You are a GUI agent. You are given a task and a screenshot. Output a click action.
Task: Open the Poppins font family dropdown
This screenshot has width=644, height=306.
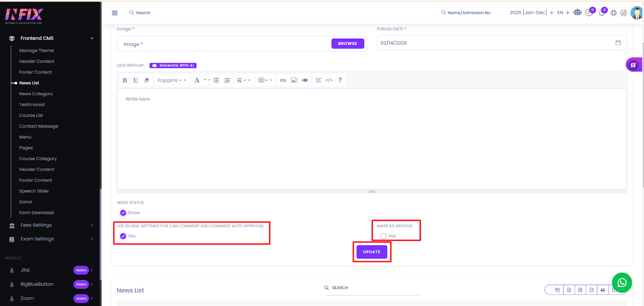click(172, 80)
